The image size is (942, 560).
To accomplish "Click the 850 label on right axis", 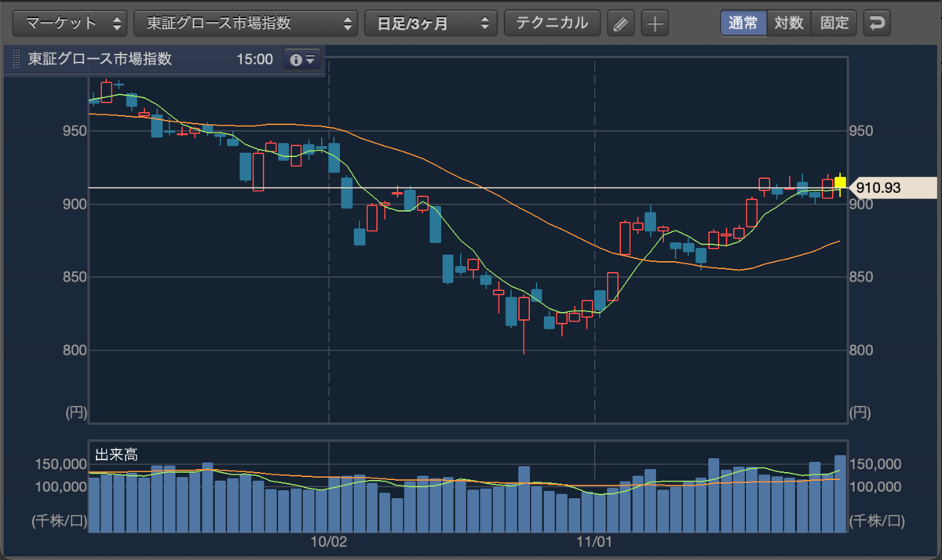I will [x=862, y=278].
